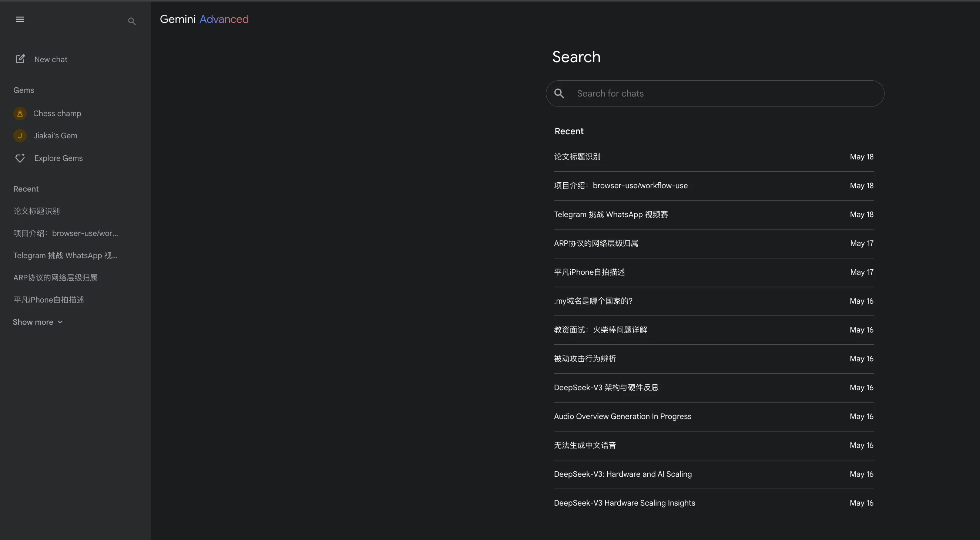
Task: Open result 教资面试: 火柴棒问题详解
Action: pos(713,330)
